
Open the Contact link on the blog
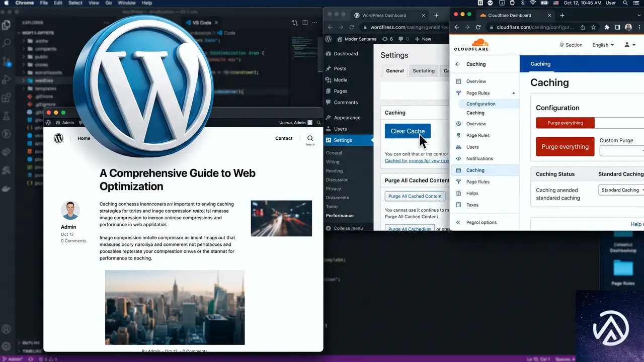click(x=284, y=138)
